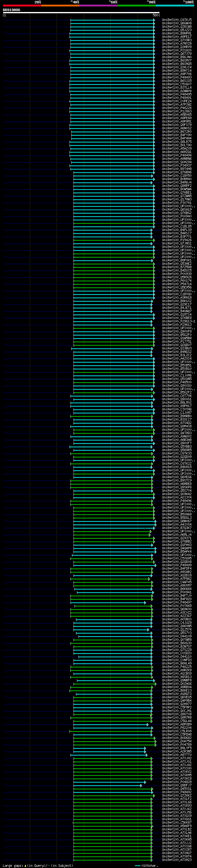
Task: Open hit UniRef100_P46226
Action: [177, 108]
